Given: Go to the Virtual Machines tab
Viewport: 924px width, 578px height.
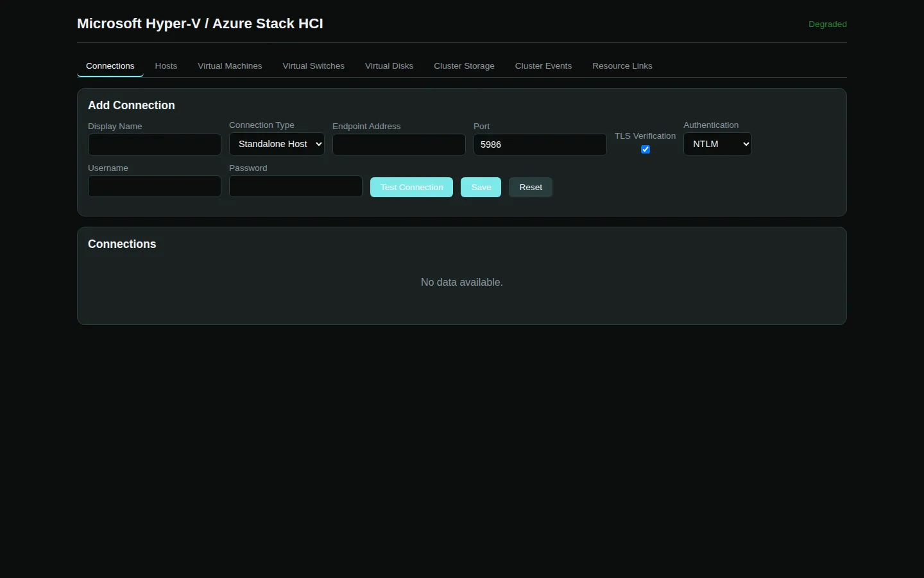Looking at the screenshot, I should 230,66.
